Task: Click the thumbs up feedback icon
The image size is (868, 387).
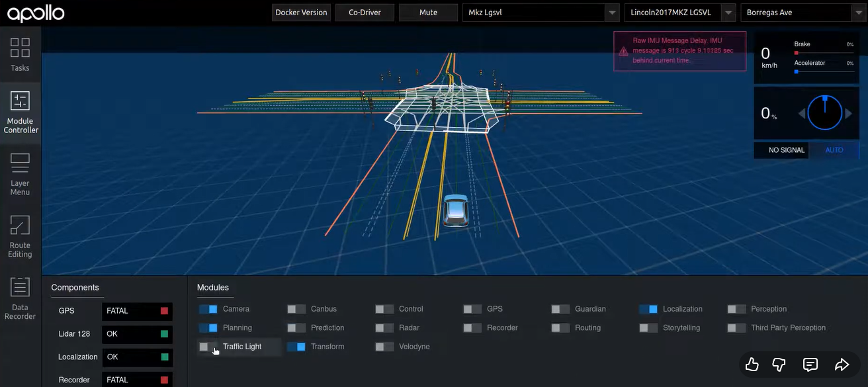Action: (752, 365)
